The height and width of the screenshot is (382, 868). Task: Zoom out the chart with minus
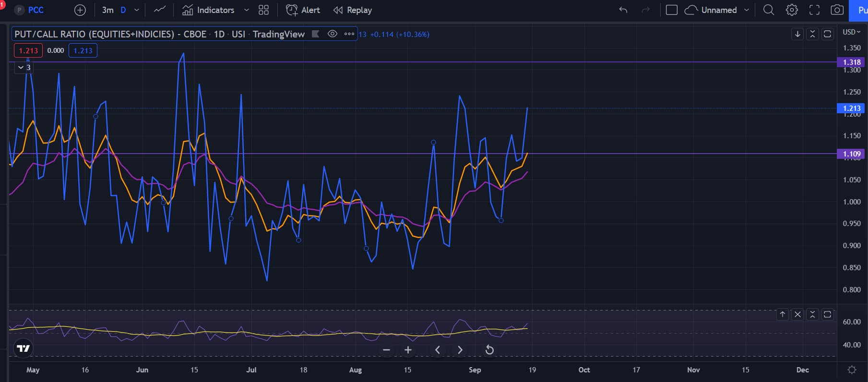coord(386,350)
